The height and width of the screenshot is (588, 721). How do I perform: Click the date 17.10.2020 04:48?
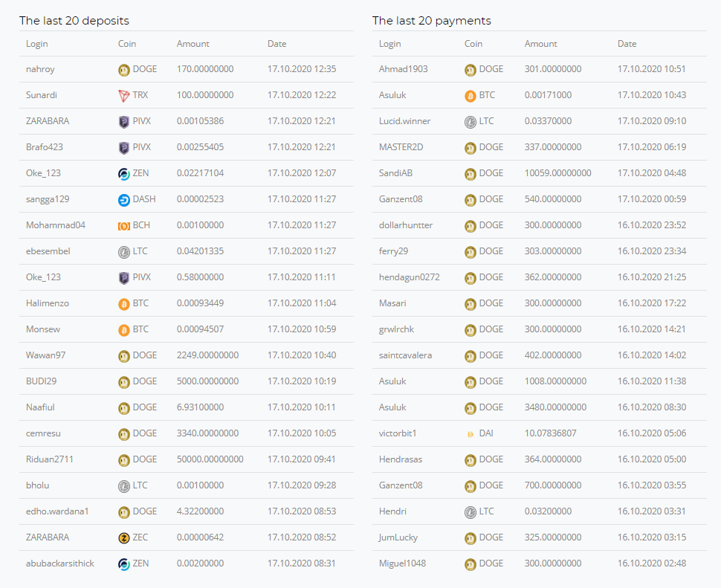point(652,173)
